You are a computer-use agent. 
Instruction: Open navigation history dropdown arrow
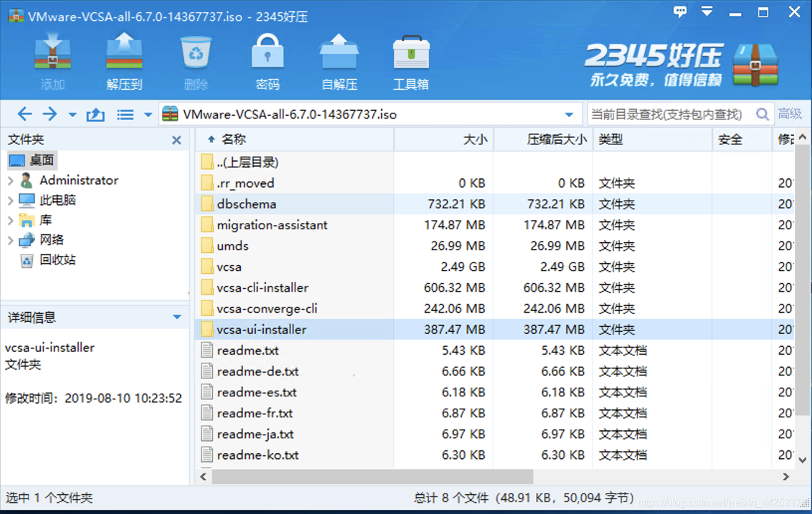(72, 115)
